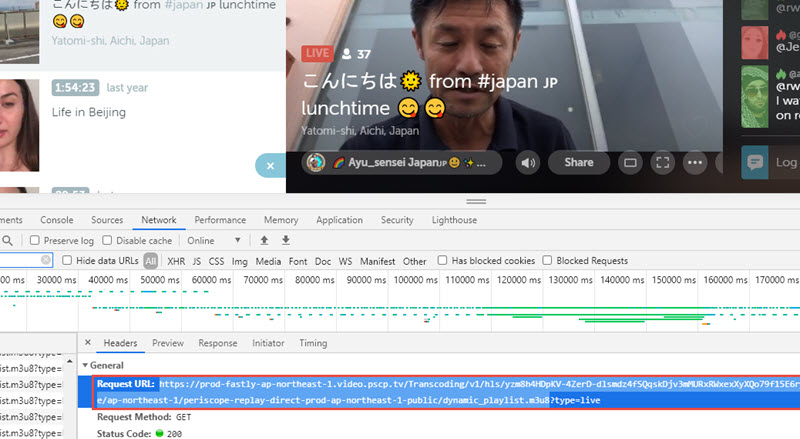Import HAR file with upload arrow

[264, 240]
